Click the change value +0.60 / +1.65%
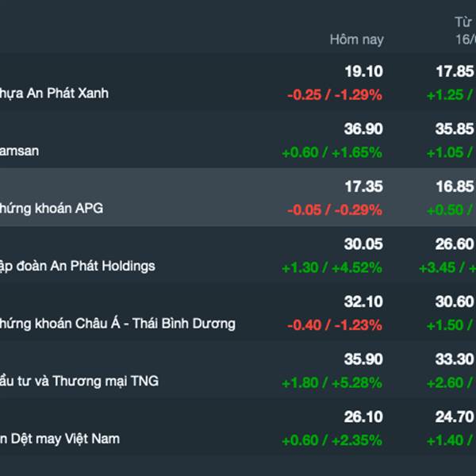 coord(332,152)
